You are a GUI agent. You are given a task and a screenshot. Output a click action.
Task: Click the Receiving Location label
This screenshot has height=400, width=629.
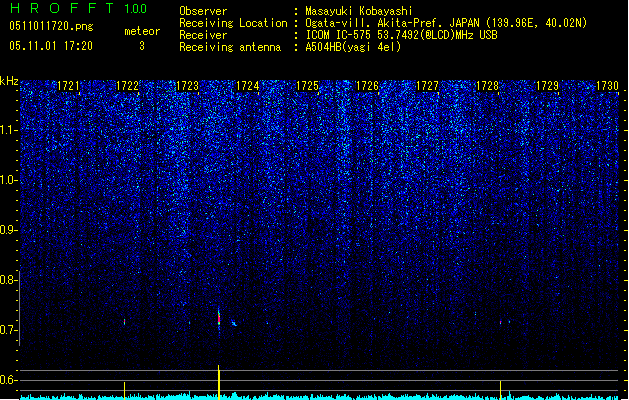click(x=233, y=23)
